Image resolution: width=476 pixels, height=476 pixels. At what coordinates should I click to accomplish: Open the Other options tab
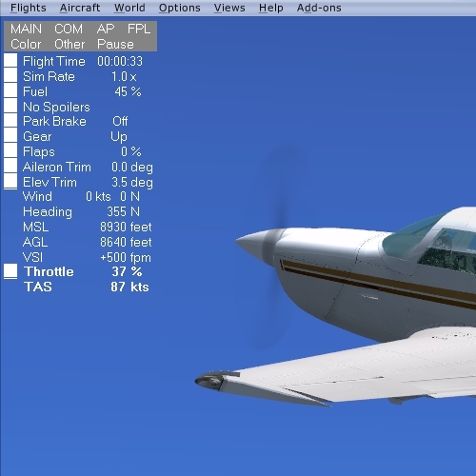pyautogui.click(x=69, y=44)
